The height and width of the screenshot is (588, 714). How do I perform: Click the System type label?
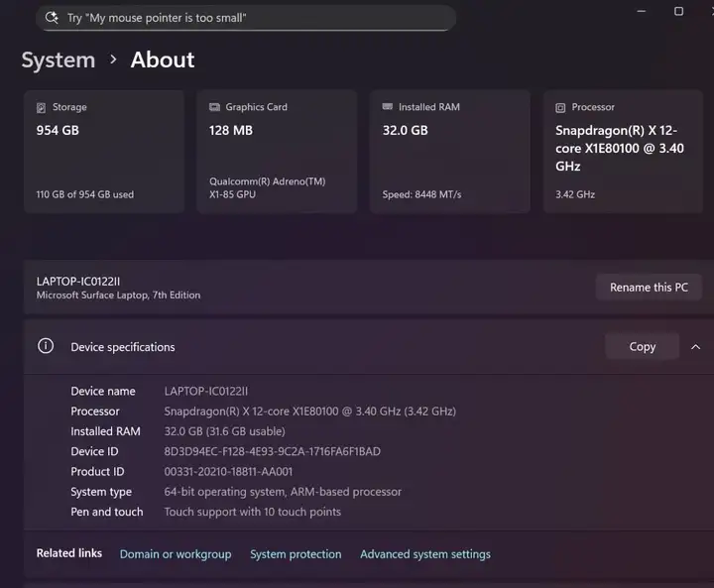(101, 492)
